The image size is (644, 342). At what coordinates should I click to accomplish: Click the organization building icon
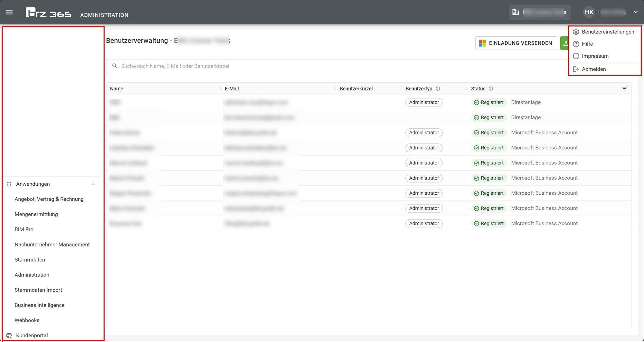pos(516,12)
